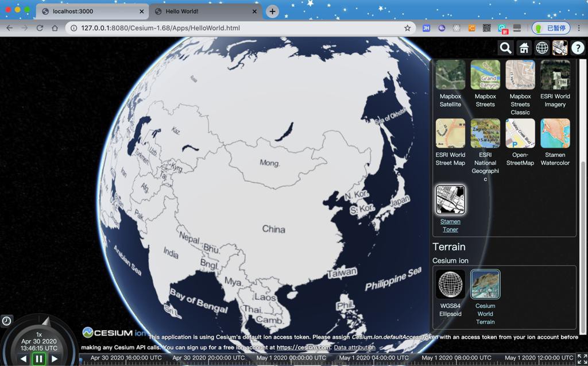This screenshot has height=366, width=588.
Task: Play animation in reverse
Action: coord(24,359)
